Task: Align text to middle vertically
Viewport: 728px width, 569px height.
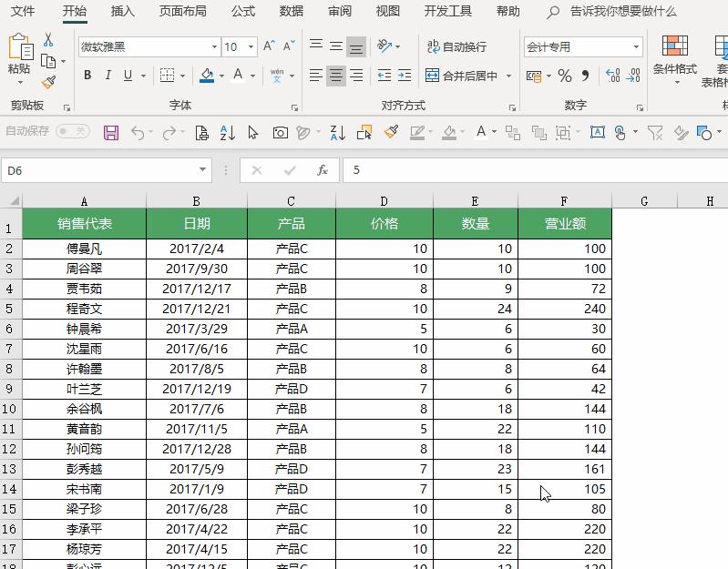Action: tap(336, 46)
